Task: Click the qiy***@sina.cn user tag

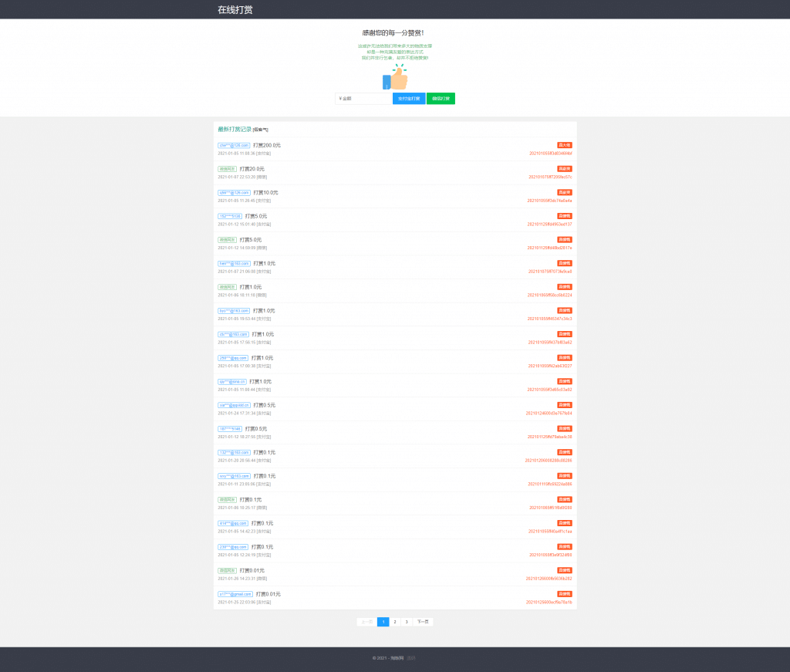Action: tap(232, 381)
